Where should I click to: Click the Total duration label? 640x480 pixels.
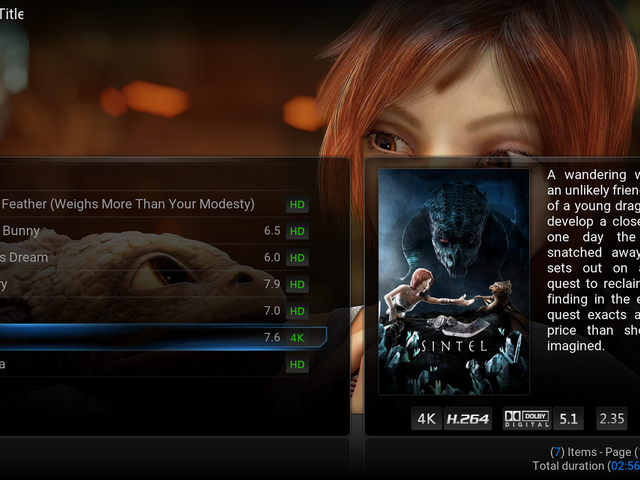click(567, 466)
